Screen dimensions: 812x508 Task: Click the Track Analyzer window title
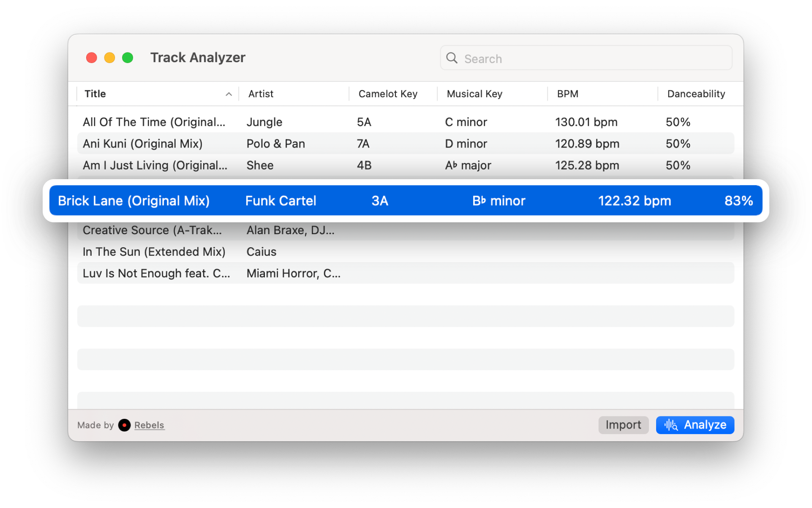click(x=198, y=57)
